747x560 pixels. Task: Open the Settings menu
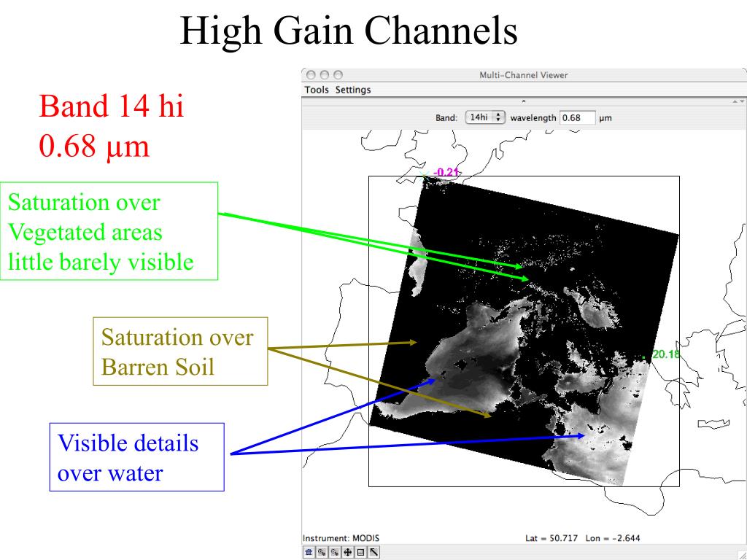pyautogui.click(x=353, y=90)
